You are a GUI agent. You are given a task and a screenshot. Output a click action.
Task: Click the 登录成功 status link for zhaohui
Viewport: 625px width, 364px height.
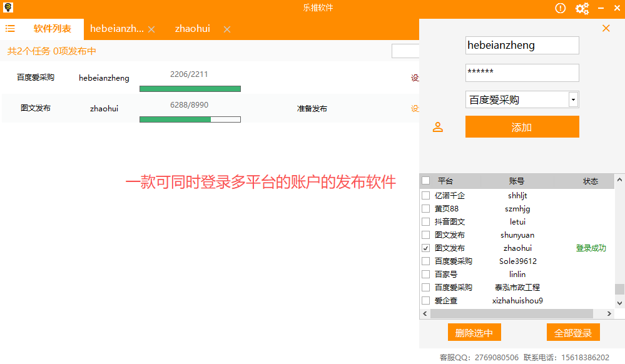point(591,248)
